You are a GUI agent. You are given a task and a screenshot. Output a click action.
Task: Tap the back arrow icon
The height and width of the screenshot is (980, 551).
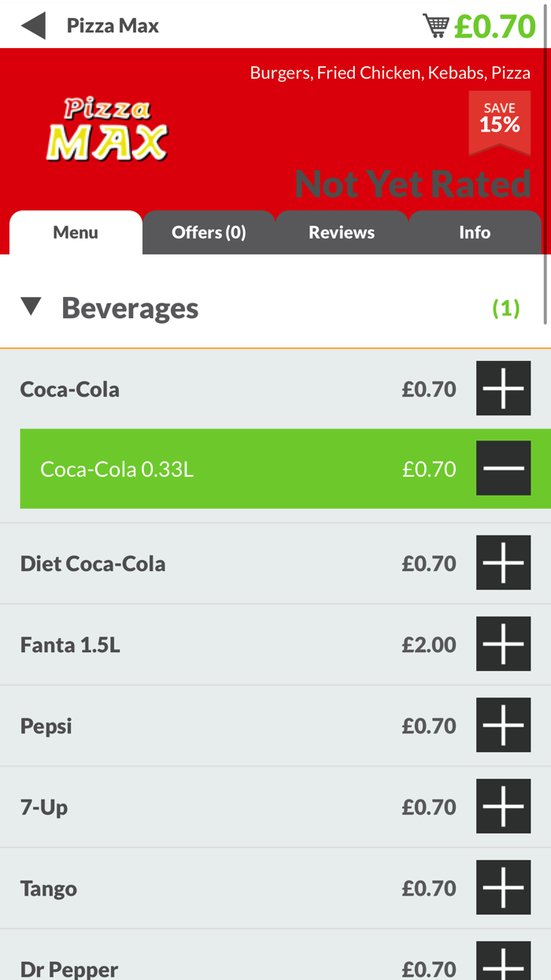coord(33,25)
